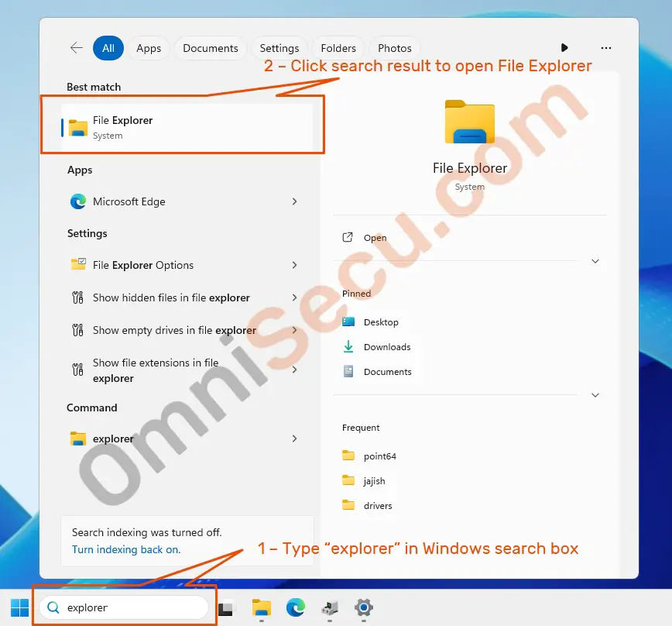Click folder icon next to point64
672x626 pixels.
tap(348, 456)
